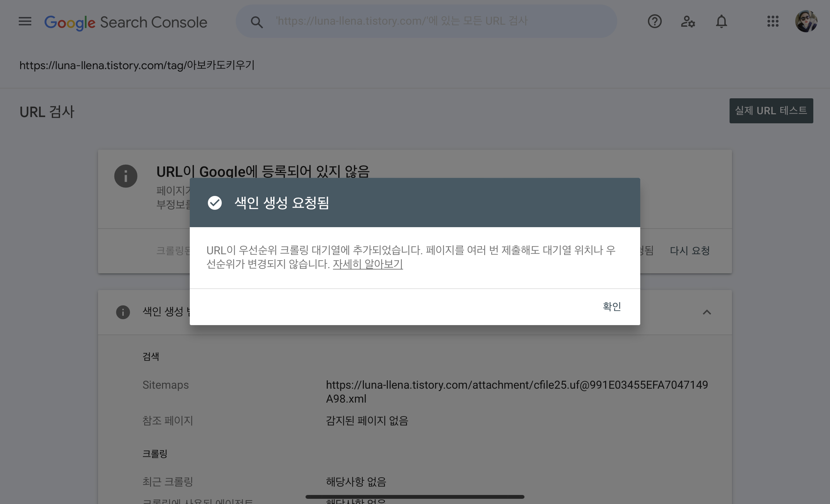Click the 감지된 페이지 없음 value
This screenshot has width=830, height=504.
point(367,421)
